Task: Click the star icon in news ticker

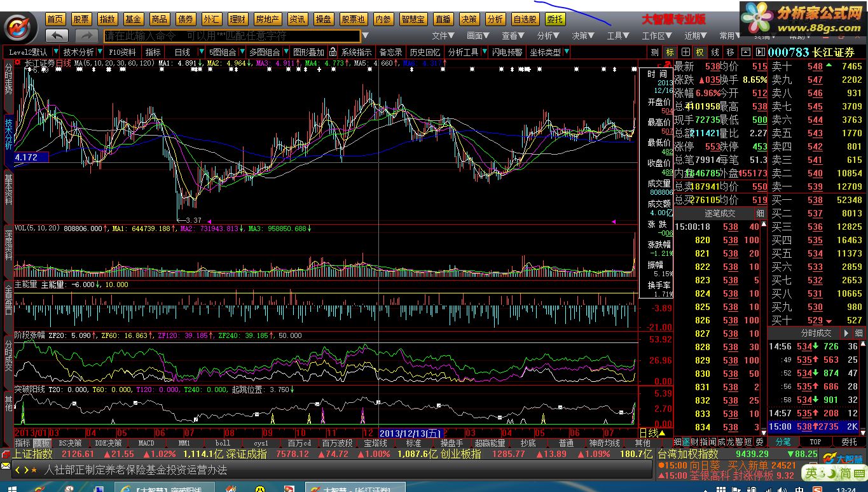Action: 33,470
